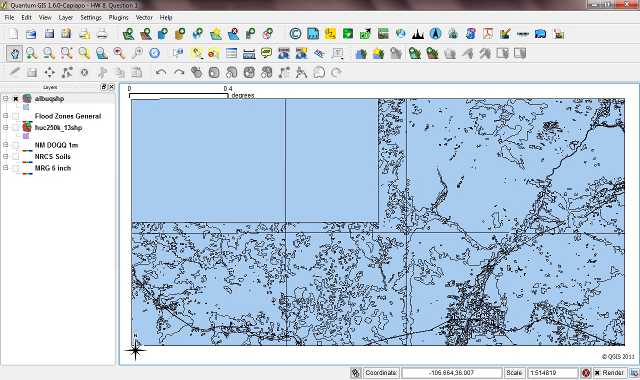Click the North Arrow plugin icon
Viewport: 640px width, 380px height.
[436, 34]
